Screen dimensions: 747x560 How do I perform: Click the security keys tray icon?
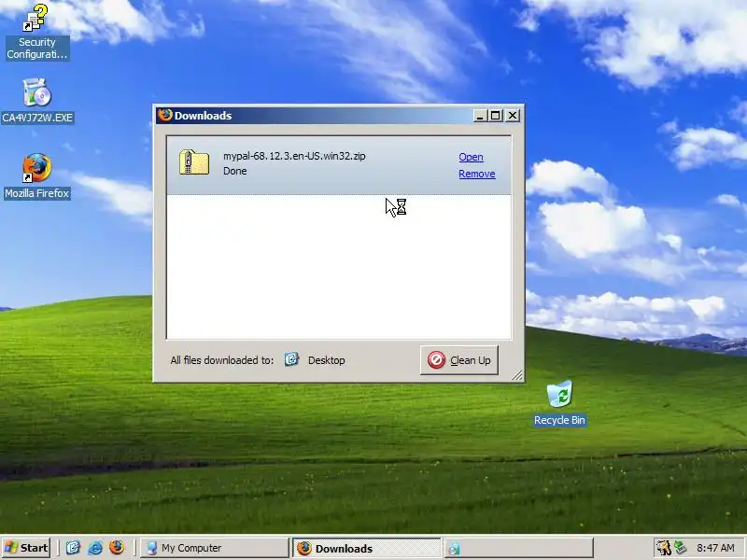point(663,548)
